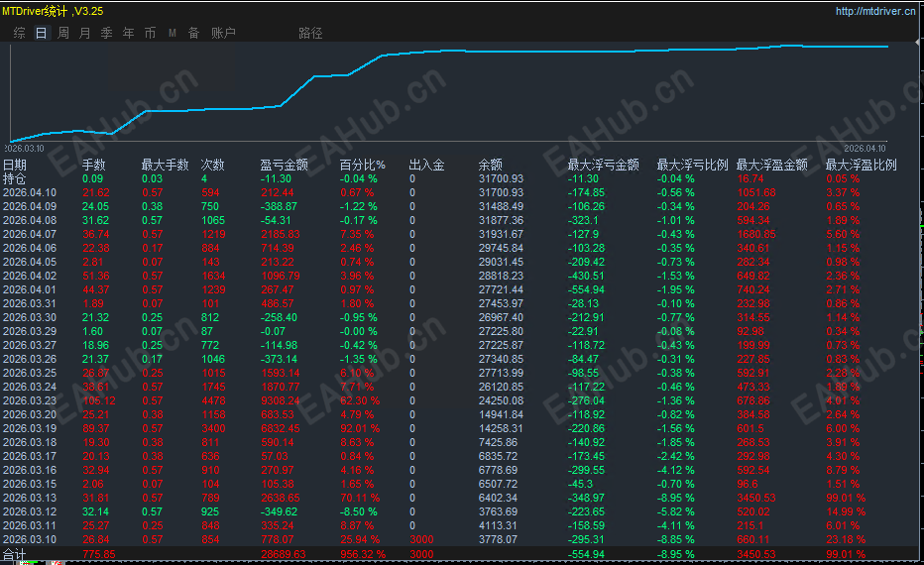Switch to the 综 summary tab
This screenshot has width=924, height=565.
click(x=20, y=33)
